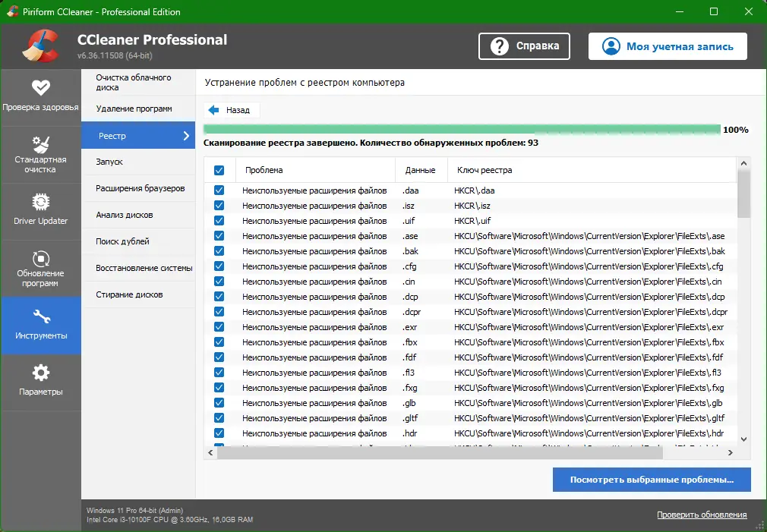Viewport: 767px width, 532px height.
Task: Uncheck the .fbx row checkbox
Action: (219, 342)
